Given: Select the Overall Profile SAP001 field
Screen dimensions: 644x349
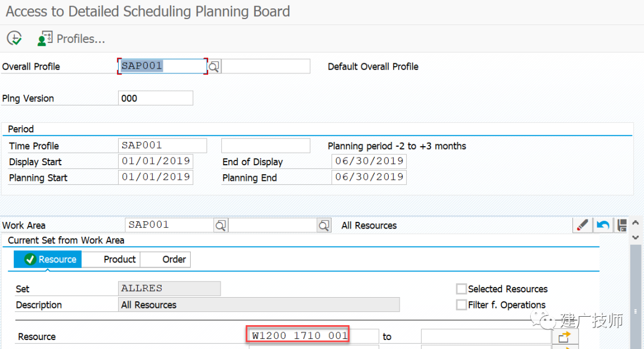Looking at the screenshot, I should tap(162, 66).
